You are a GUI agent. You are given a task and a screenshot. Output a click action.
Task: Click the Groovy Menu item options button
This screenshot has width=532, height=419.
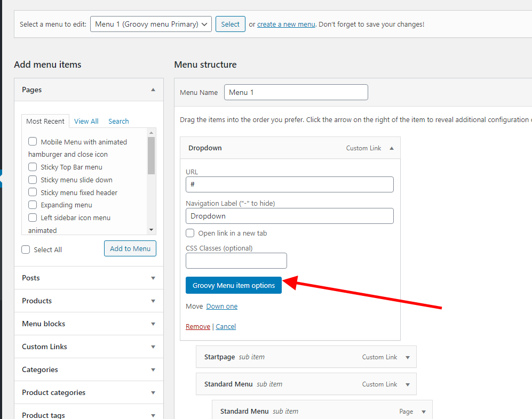(233, 285)
